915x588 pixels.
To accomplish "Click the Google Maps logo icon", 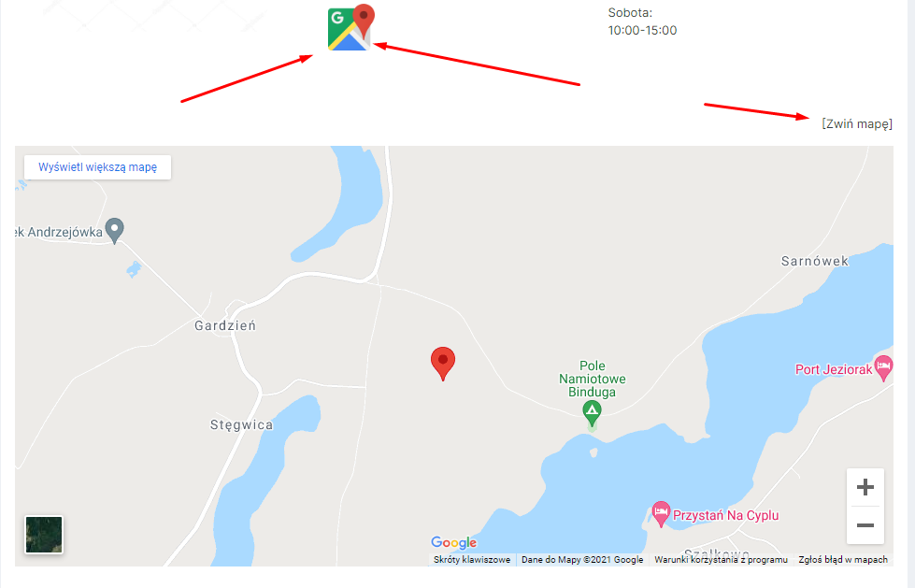I will pyautogui.click(x=350, y=27).
